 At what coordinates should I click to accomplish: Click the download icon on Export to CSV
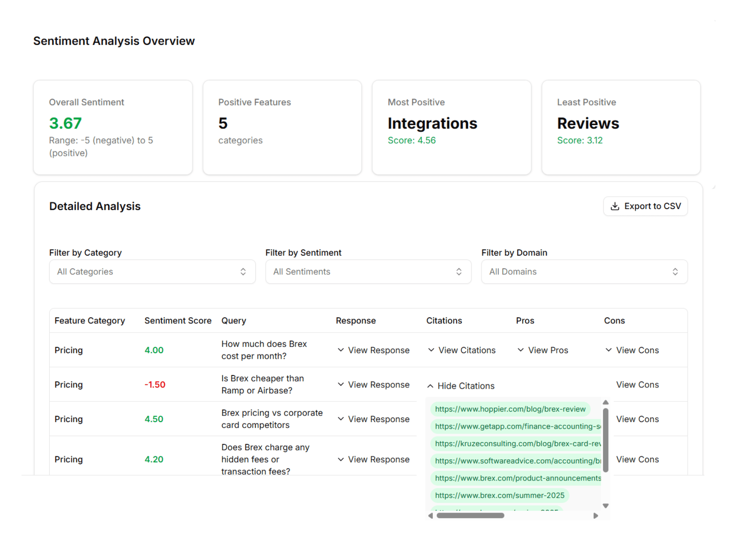615,206
